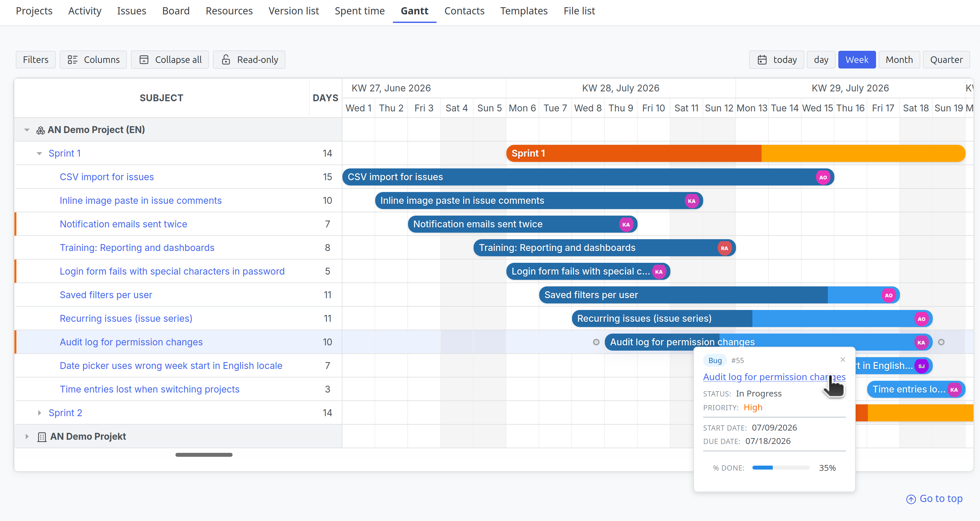Open the Board tab
The width and height of the screenshot is (980, 521).
176,11
